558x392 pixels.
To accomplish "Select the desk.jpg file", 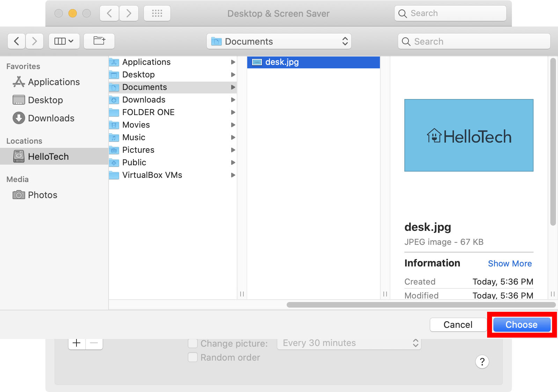I will 314,62.
